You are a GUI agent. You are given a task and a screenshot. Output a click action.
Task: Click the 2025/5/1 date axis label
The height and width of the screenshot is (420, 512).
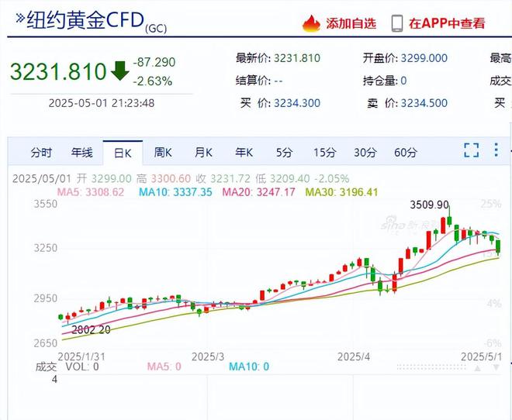click(481, 356)
